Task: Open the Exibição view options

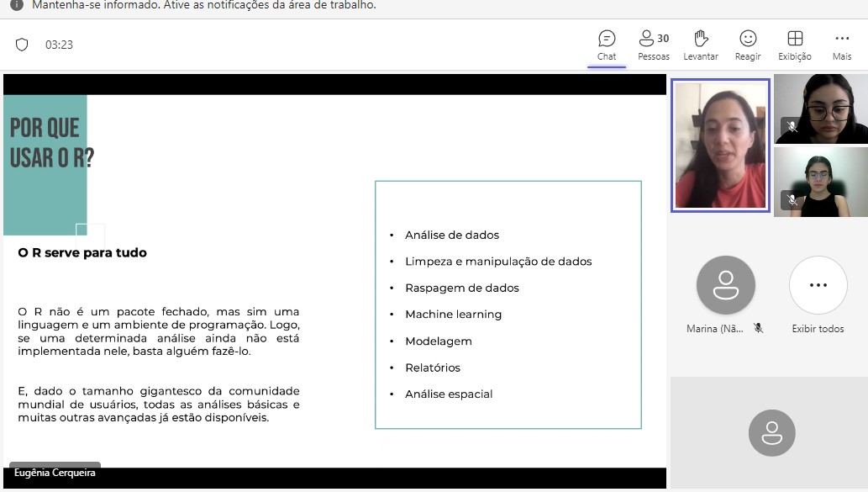Action: point(794,44)
